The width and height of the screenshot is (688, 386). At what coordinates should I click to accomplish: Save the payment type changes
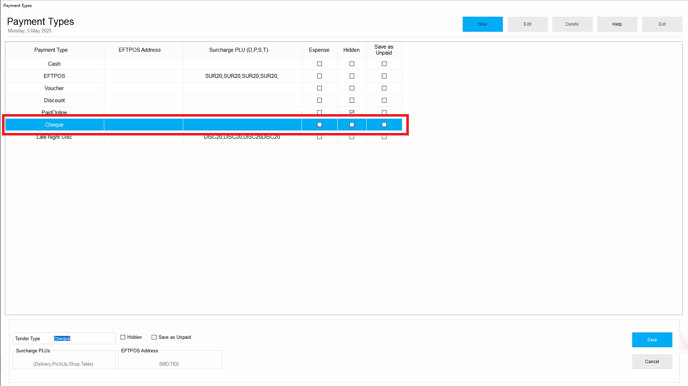point(652,340)
